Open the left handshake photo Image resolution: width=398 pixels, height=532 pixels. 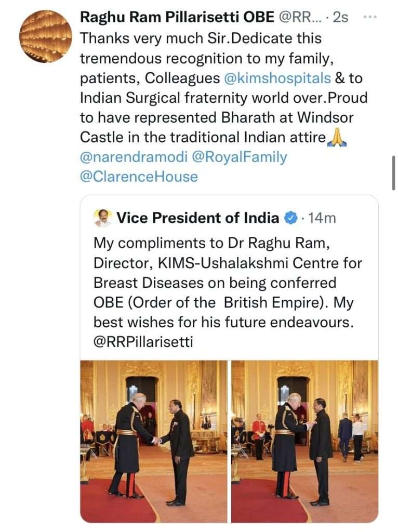154,441
